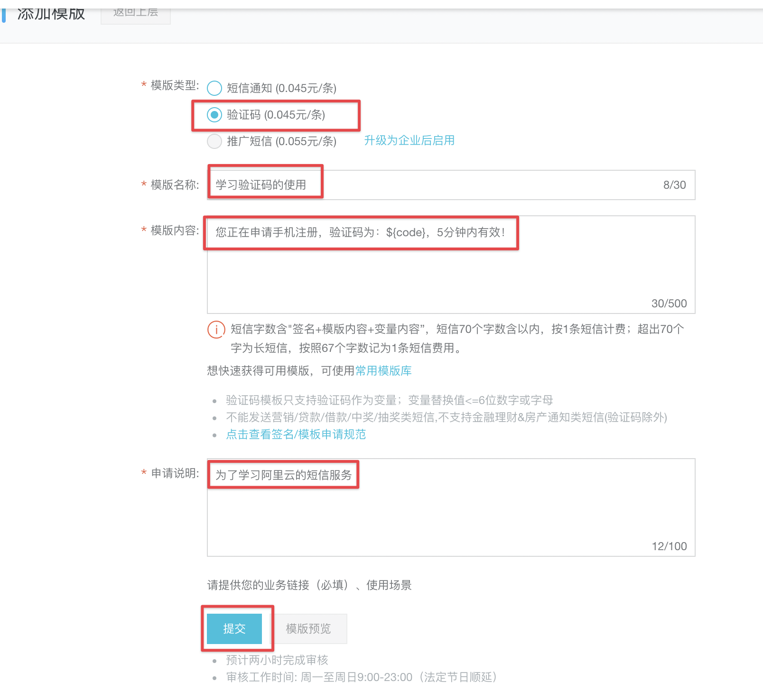The image size is (763, 700).
Task: Click the 不能发送营销/贷款 restriction note
Action: [x=447, y=417]
